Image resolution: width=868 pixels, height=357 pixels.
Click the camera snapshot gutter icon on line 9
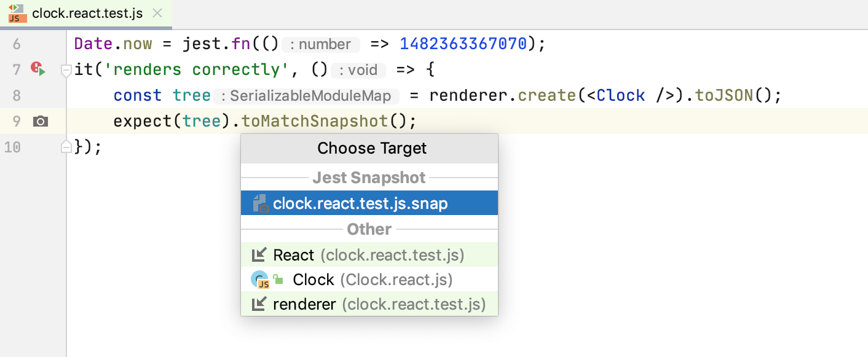40,121
